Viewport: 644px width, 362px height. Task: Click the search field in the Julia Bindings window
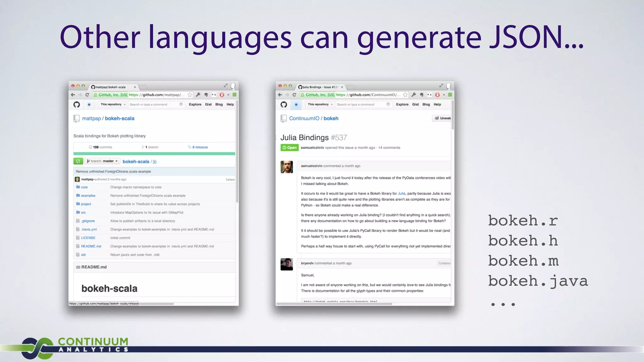point(363,104)
